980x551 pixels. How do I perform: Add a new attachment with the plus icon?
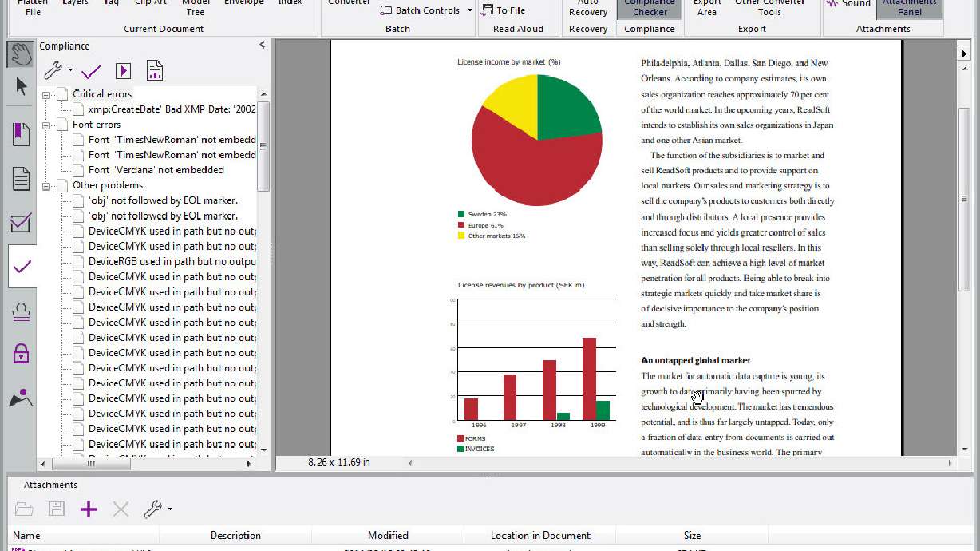(89, 509)
